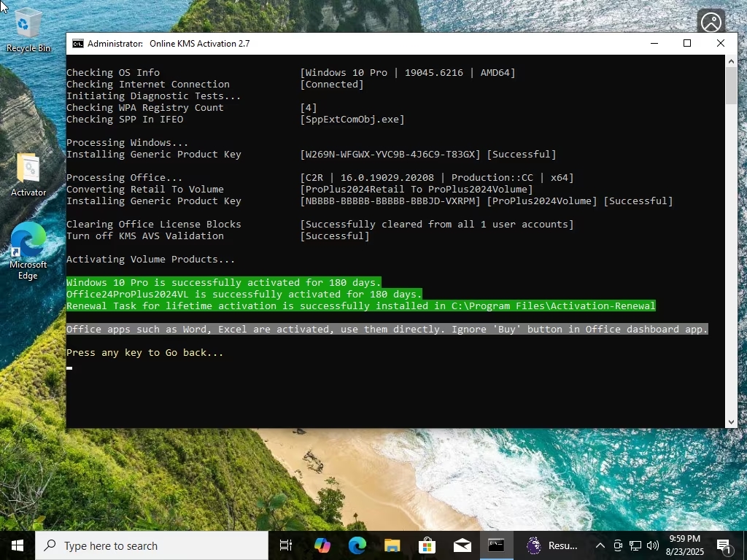The width and height of the screenshot is (747, 560).
Task: Click the Renewal Task installed line
Action: 361,306
